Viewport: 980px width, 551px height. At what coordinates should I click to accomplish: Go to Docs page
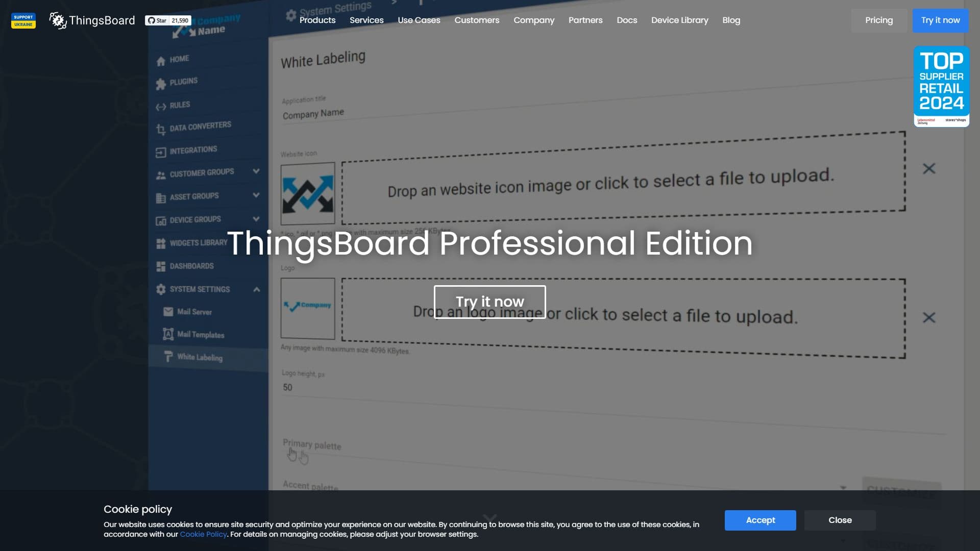627,20
